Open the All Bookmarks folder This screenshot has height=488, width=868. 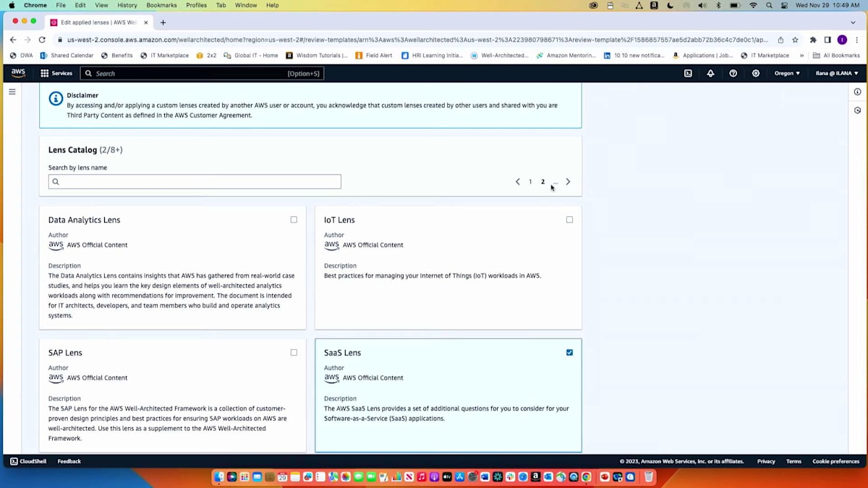pos(836,55)
